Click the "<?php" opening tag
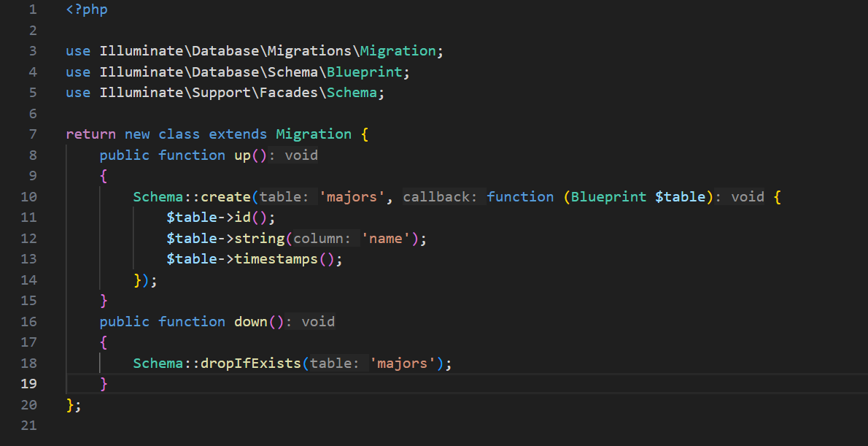 (86, 10)
